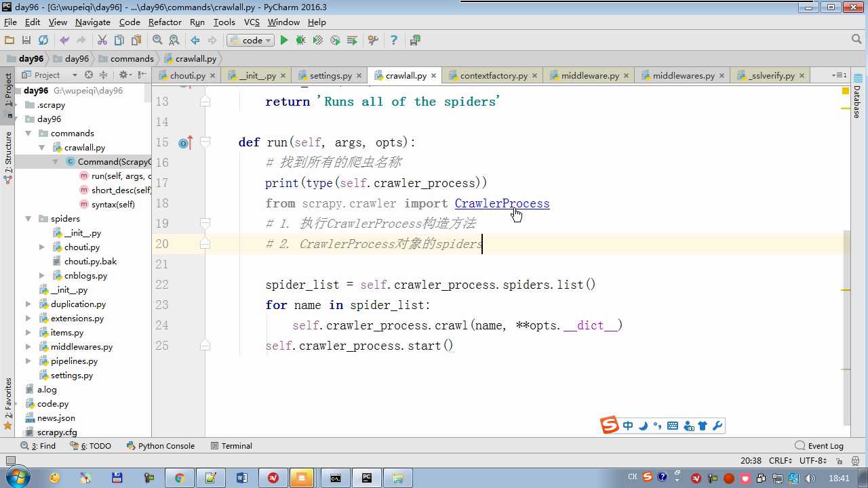Collapse the spiders folder in tree

28,219
